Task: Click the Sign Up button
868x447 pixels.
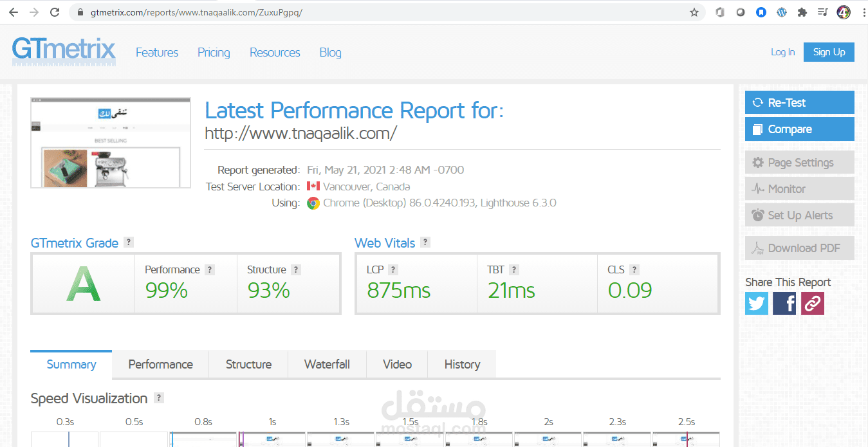Action: 829,52
